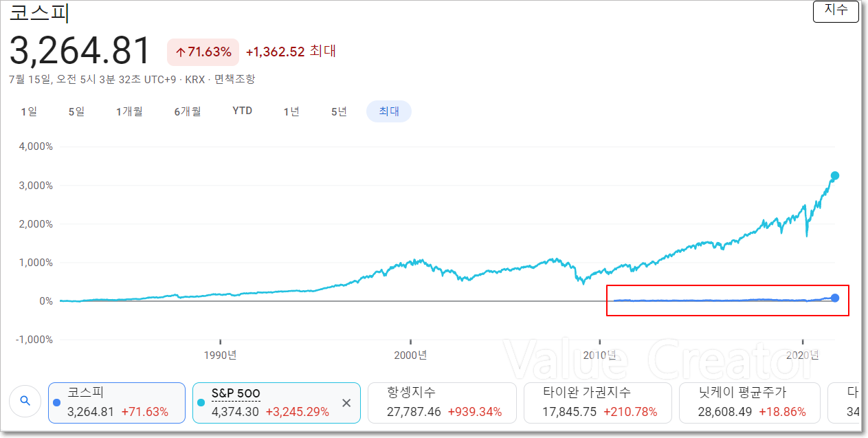Click the blue dot in 코스피 chip
The image size is (868, 438).
pos(56,403)
